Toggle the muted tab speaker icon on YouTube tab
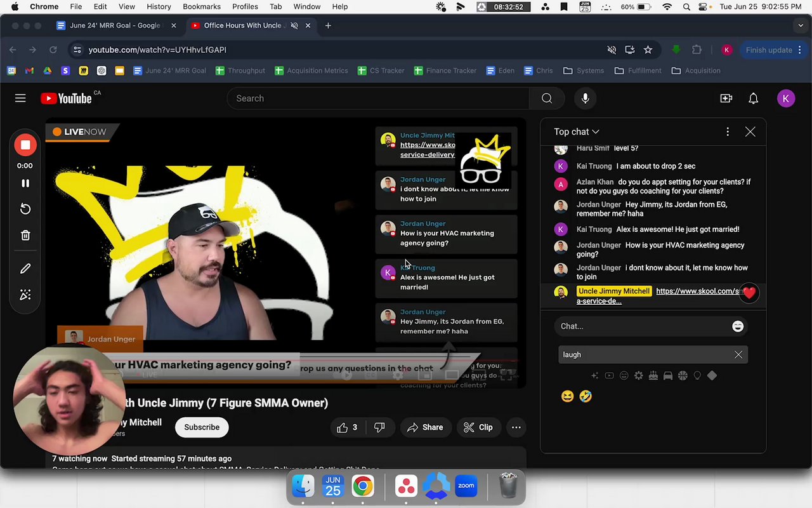812x508 pixels. [294, 25]
